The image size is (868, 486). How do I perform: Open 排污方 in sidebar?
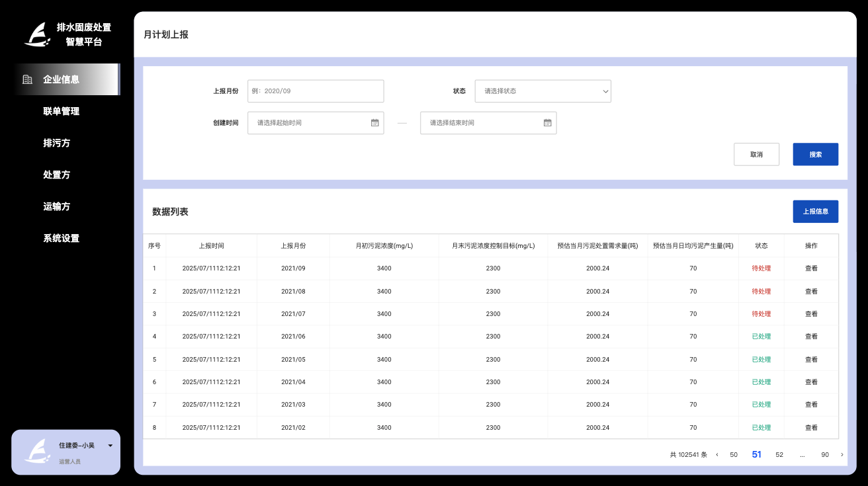[56, 143]
